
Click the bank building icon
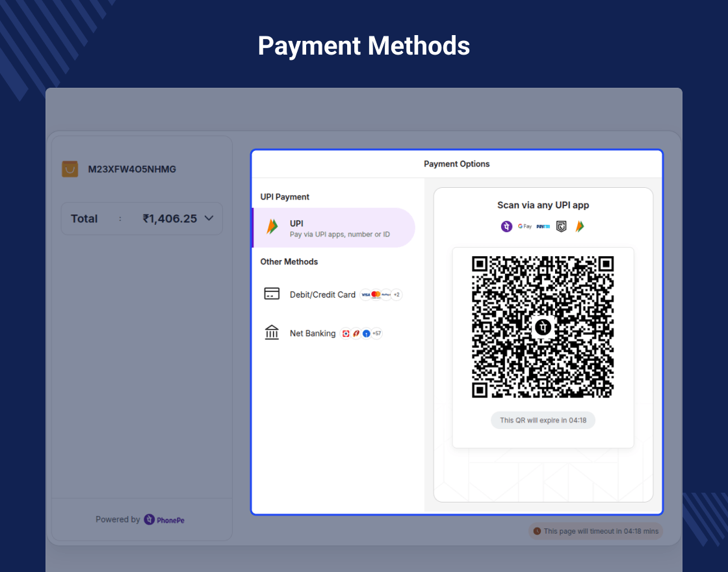point(272,332)
